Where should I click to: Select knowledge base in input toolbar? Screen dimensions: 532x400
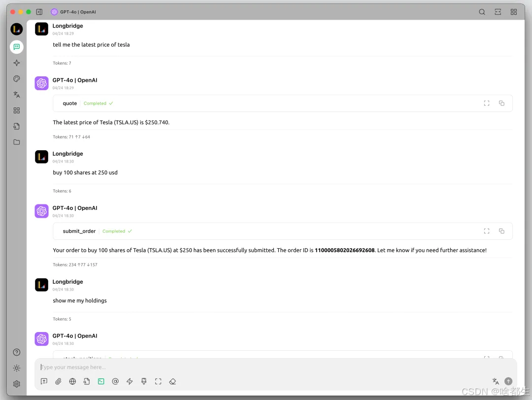pyautogui.click(x=87, y=381)
